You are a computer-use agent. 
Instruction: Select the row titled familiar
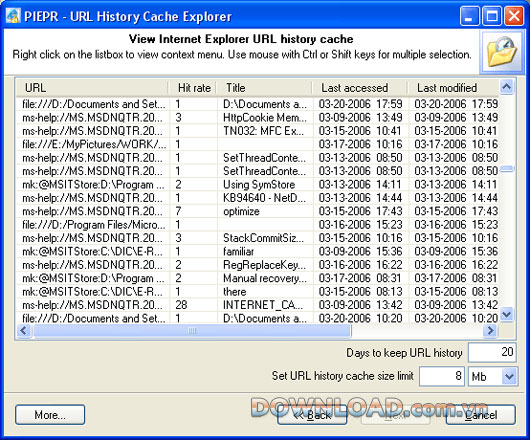point(258,251)
